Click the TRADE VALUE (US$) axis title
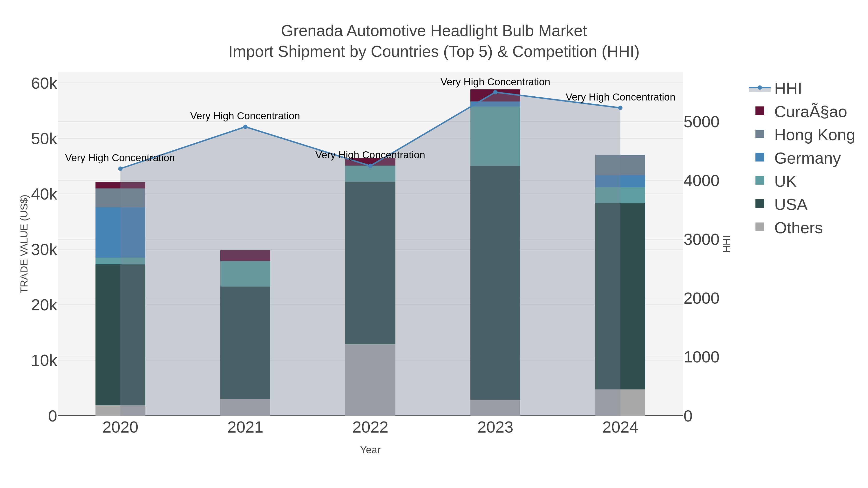This screenshot has height=488, width=868. [24, 244]
